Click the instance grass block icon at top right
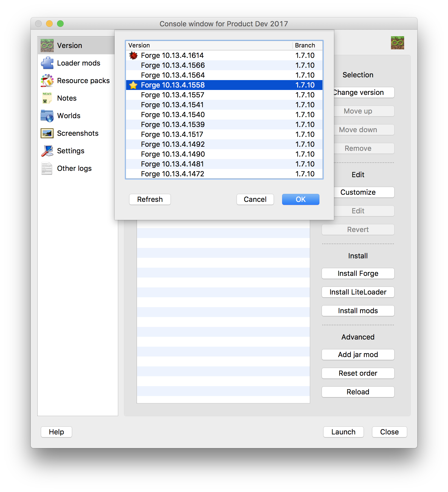The height and width of the screenshot is (492, 448). (398, 43)
